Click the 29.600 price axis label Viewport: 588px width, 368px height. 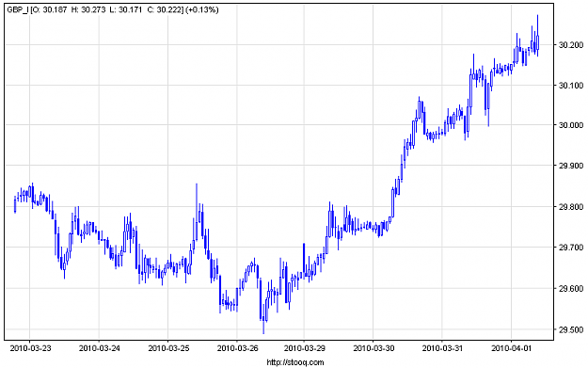tap(571, 289)
